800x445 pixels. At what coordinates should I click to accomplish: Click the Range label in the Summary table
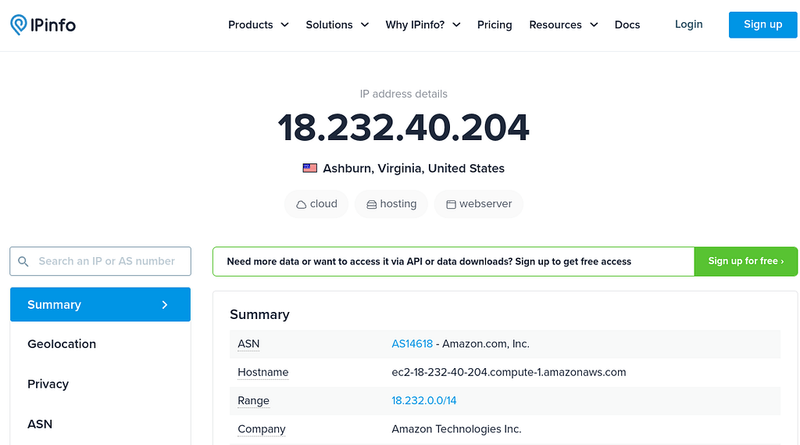[253, 401]
